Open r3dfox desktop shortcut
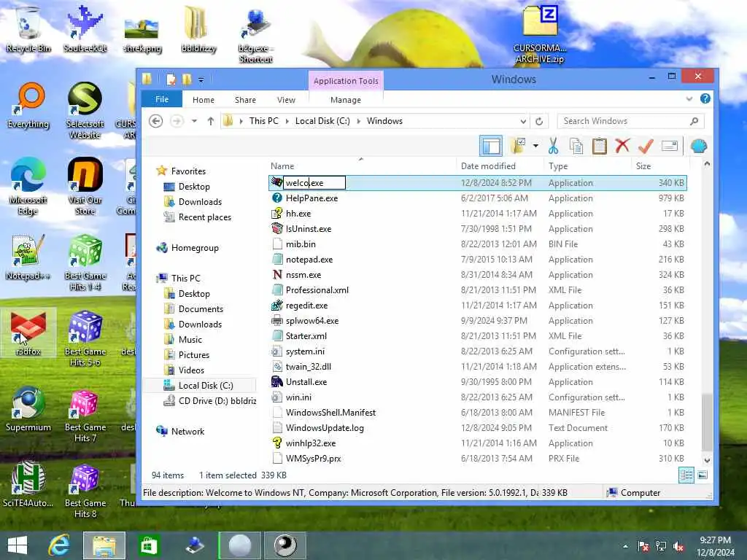This screenshot has height=560, width=747. pos(28,332)
